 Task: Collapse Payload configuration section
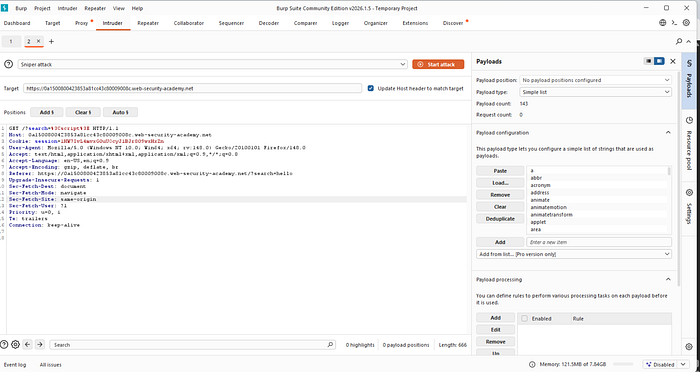point(668,133)
